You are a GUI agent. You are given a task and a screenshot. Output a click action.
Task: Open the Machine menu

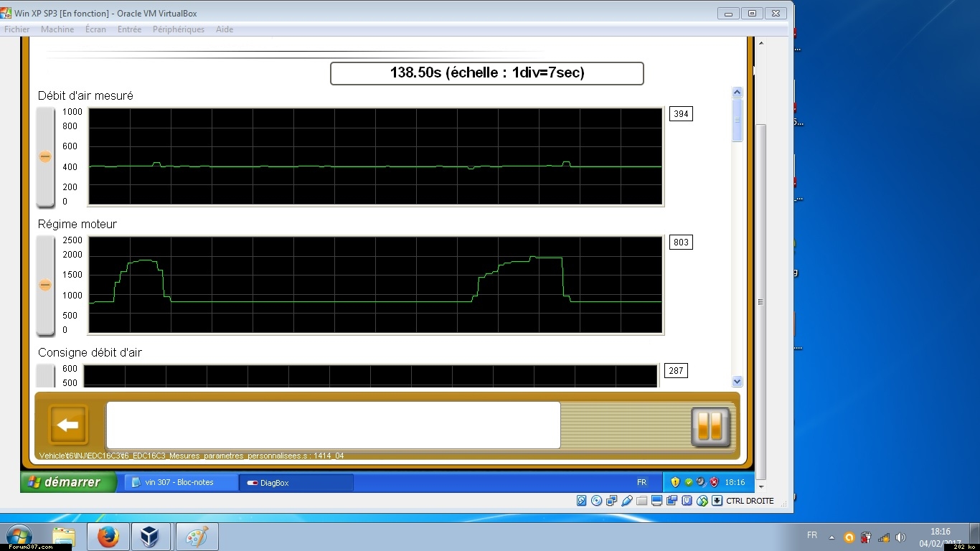point(57,29)
